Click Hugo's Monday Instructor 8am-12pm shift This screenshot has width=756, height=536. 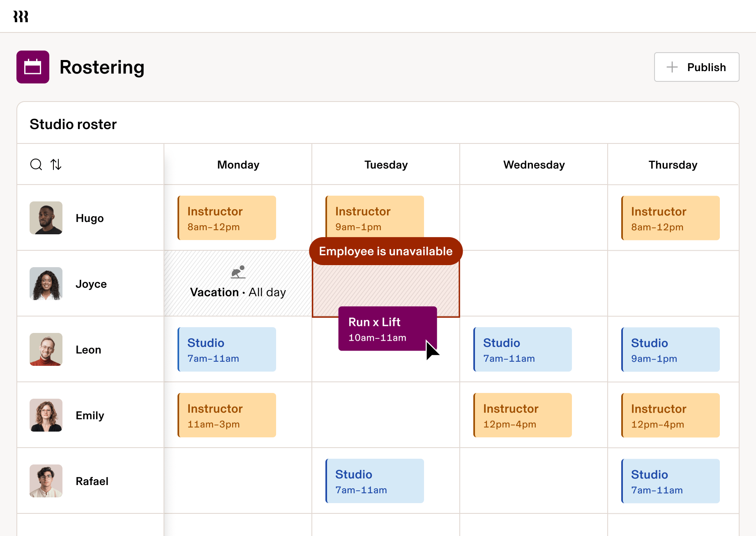click(226, 218)
